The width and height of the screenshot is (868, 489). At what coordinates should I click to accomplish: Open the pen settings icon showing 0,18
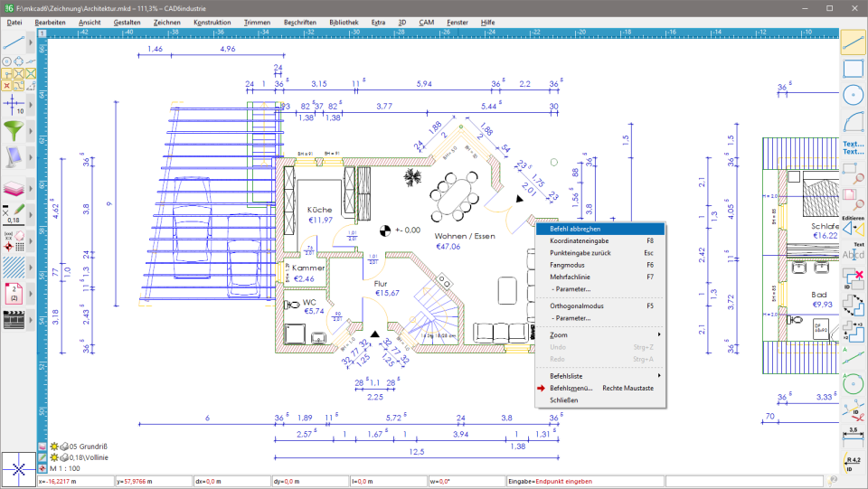(x=14, y=214)
